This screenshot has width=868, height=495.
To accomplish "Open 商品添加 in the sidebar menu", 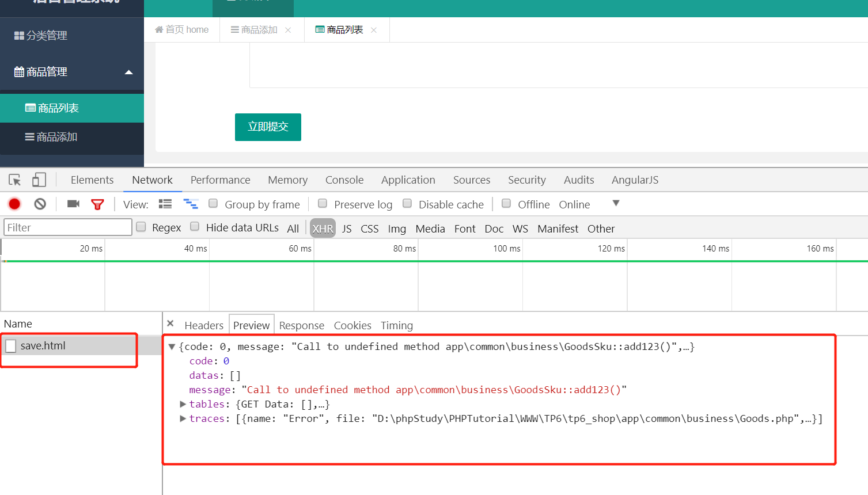I will click(x=72, y=137).
